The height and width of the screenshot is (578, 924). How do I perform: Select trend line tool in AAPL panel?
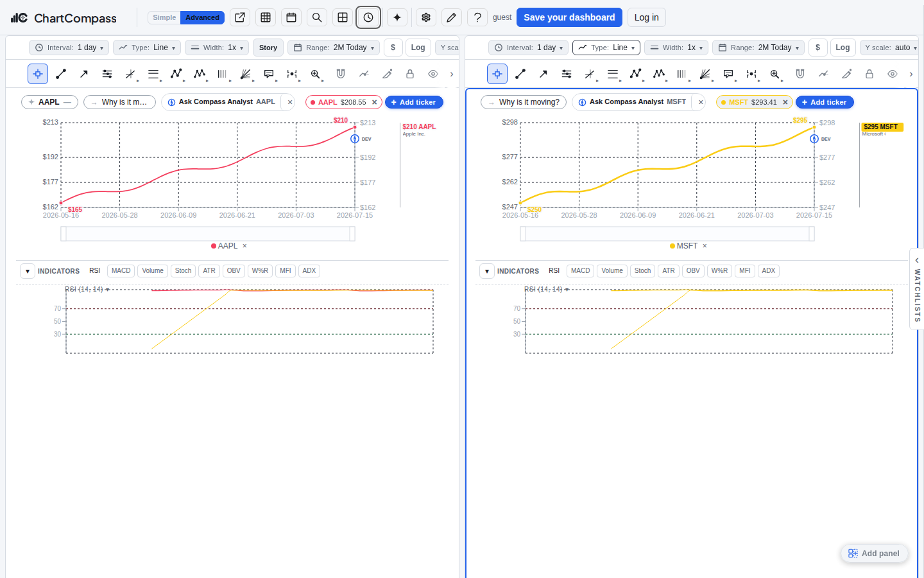point(61,74)
